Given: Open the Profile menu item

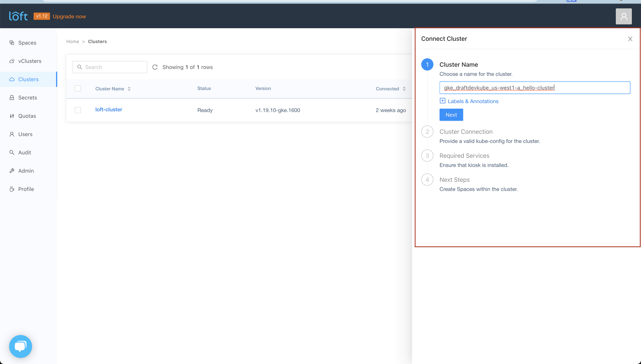Looking at the screenshot, I should click(x=26, y=189).
